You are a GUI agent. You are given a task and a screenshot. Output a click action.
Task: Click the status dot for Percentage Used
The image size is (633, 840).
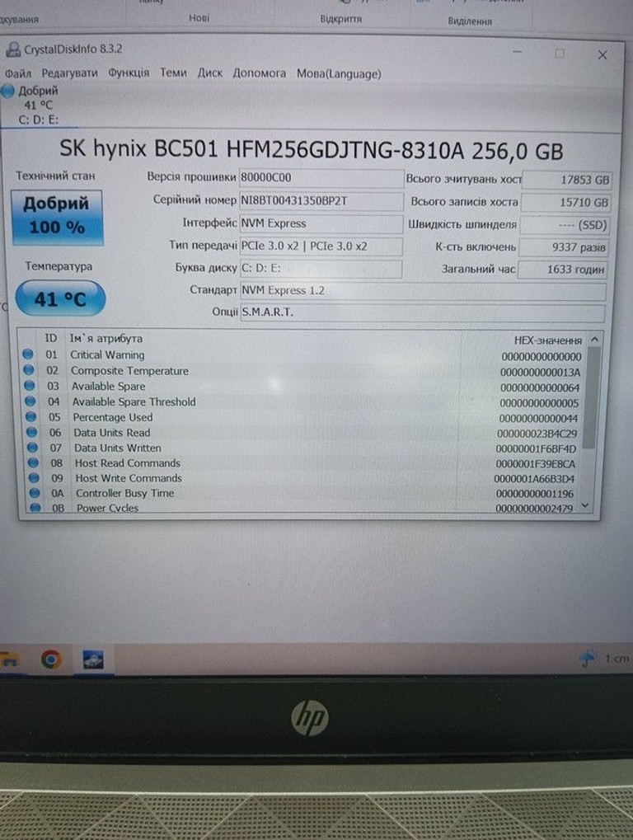(x=31, y=416)
